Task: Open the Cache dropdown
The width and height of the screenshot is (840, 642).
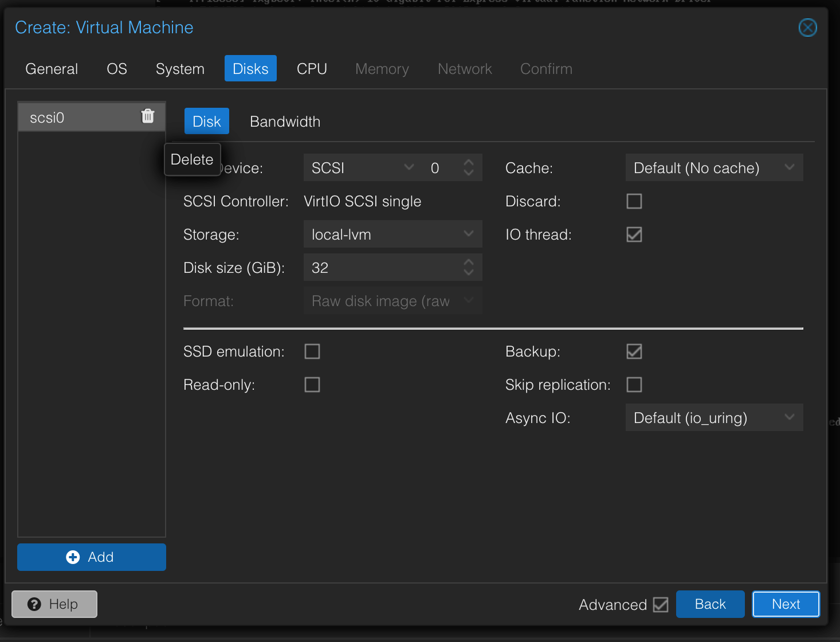Action: 790,167
